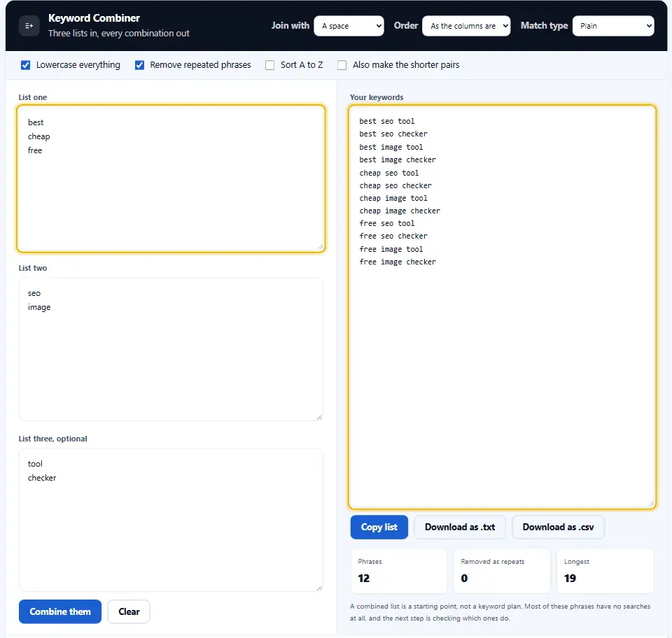The image size is (672, 638).
Task: Click 'tool' in List three
Action: click(x=35, y=464)
